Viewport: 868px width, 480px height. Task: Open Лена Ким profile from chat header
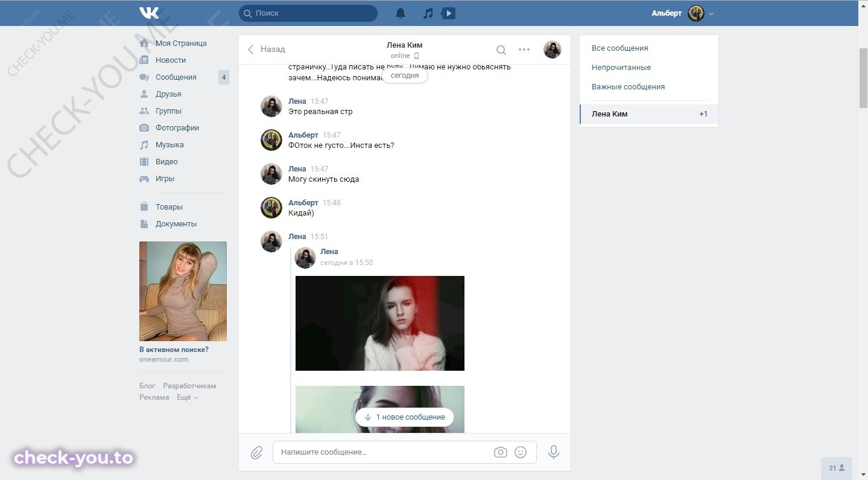[x=404, y=45]
